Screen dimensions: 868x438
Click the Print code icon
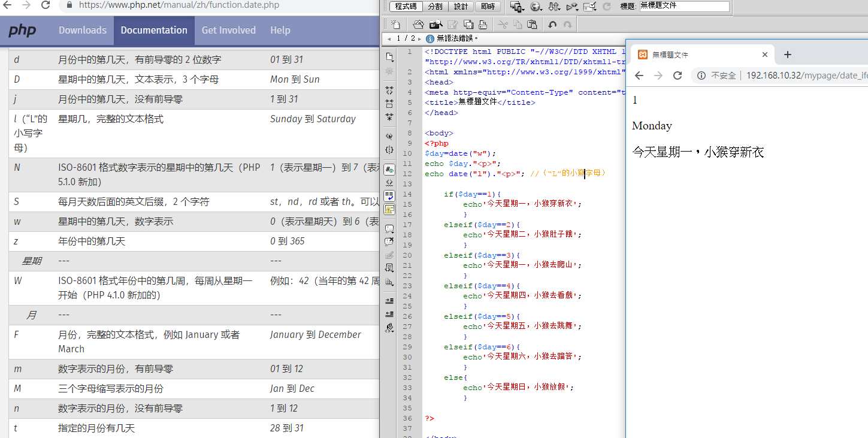click(482, 25)
